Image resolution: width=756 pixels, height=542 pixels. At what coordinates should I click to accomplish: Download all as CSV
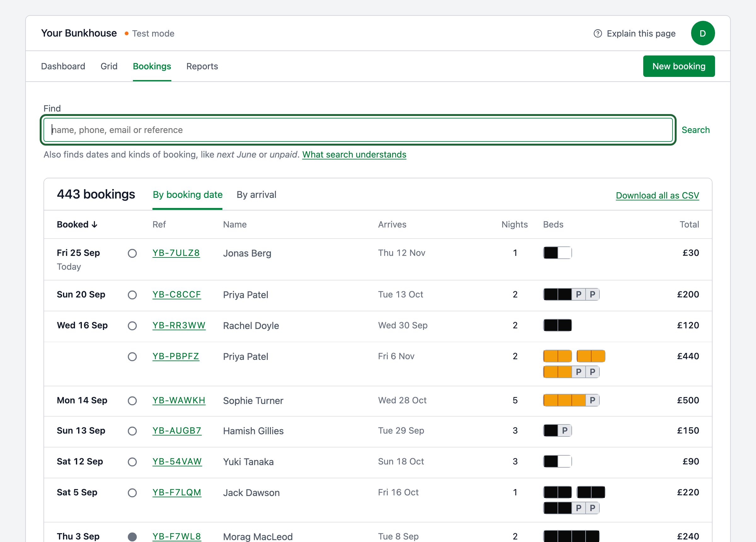[x=657, y=195]
